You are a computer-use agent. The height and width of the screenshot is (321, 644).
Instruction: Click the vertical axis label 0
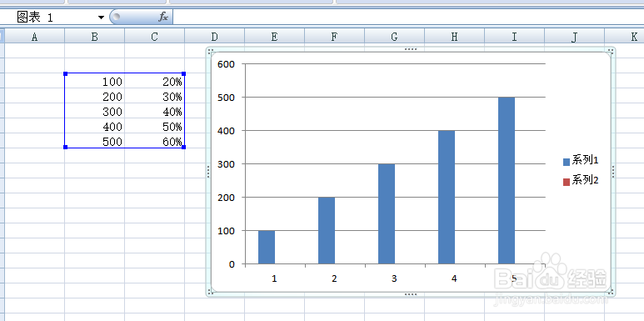232,264
